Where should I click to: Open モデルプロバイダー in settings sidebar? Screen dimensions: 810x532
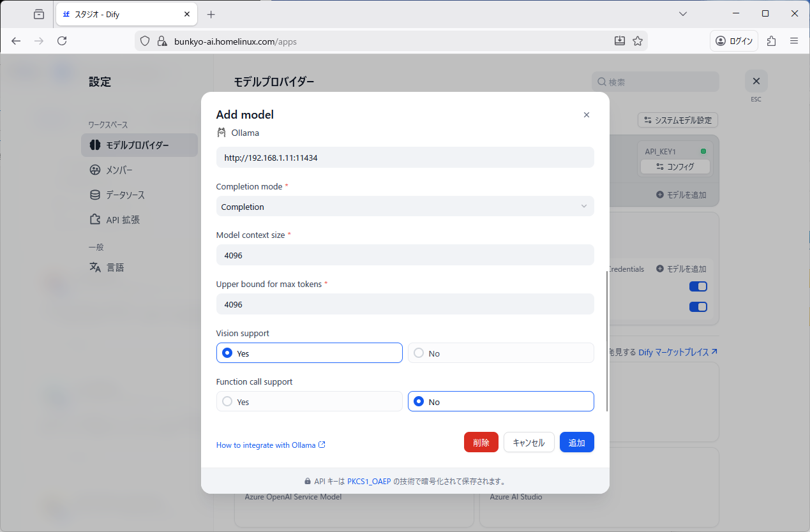(x=139, y=145)
